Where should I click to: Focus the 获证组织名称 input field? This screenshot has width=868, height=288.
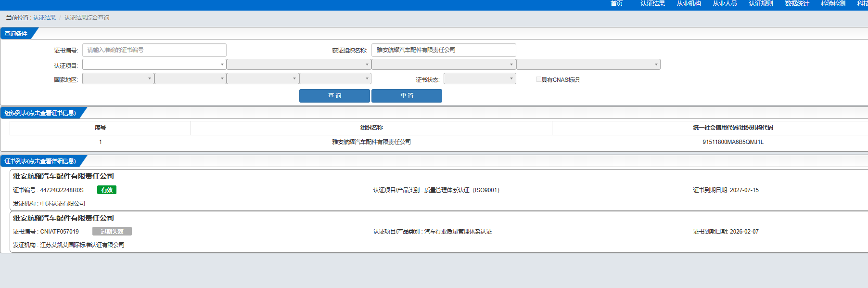pos(444,50)
